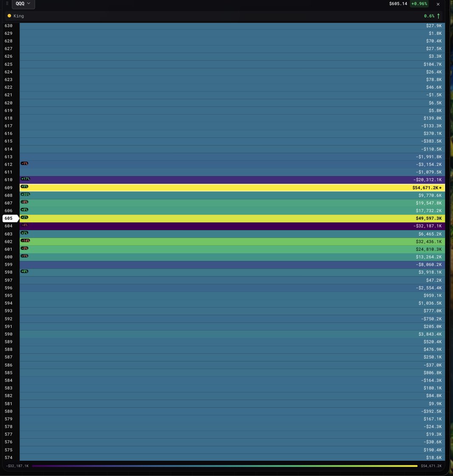Viewport: 453px width, 476px height.
Task: Click the $54,671.2K maximum scale label at bottom
Action: click(431, 466)
